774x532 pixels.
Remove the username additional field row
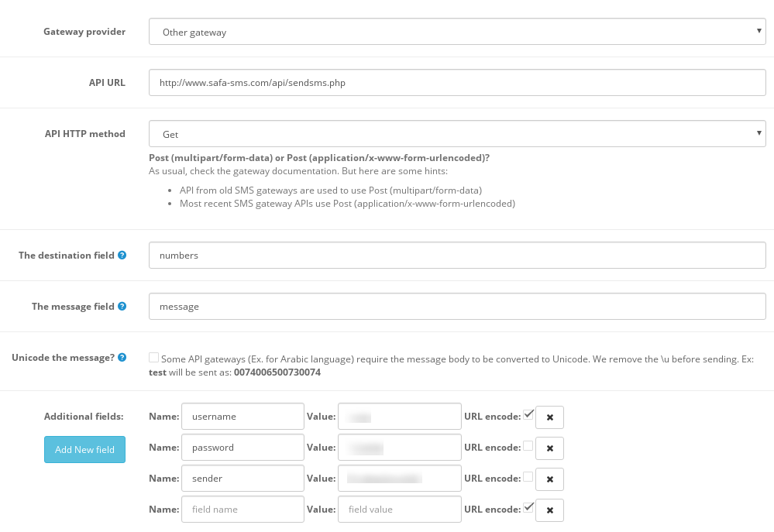549,417
